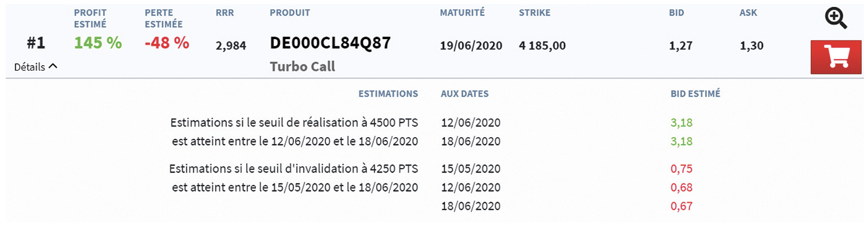This screenshot has width=868, height=227.
Task: Click the PERTE ESTIMÉE column header
Action: click(162, 19)
